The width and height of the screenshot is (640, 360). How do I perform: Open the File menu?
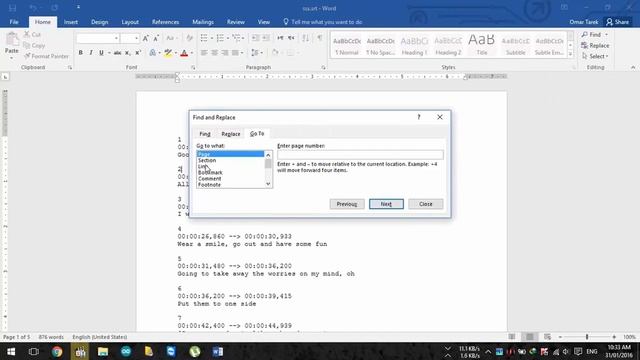tap(14, 22)
